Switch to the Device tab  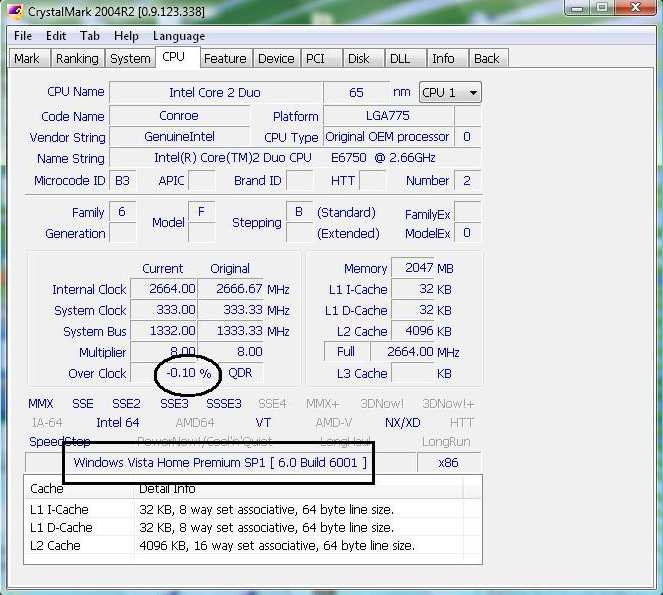pyautogui.click(x=276, y=58)
